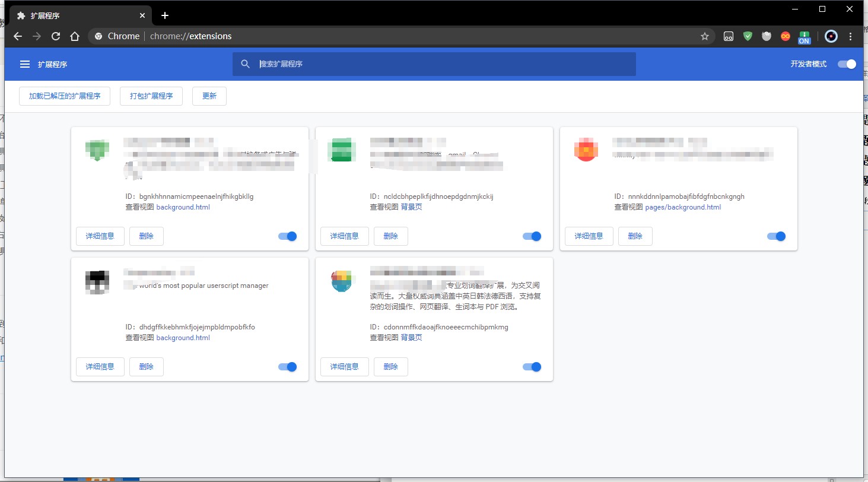The width and height of the screenshot is (868, 482).
Task: Go back using the browser back arrow
Action: 18,36
